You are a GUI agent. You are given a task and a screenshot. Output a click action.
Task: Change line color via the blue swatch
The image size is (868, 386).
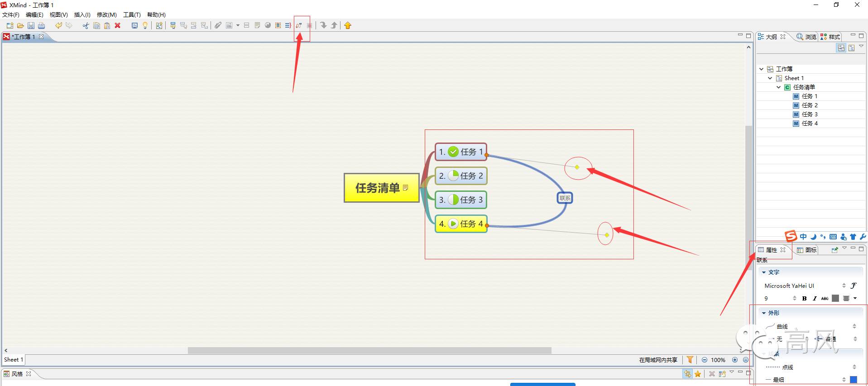[854, 380]
